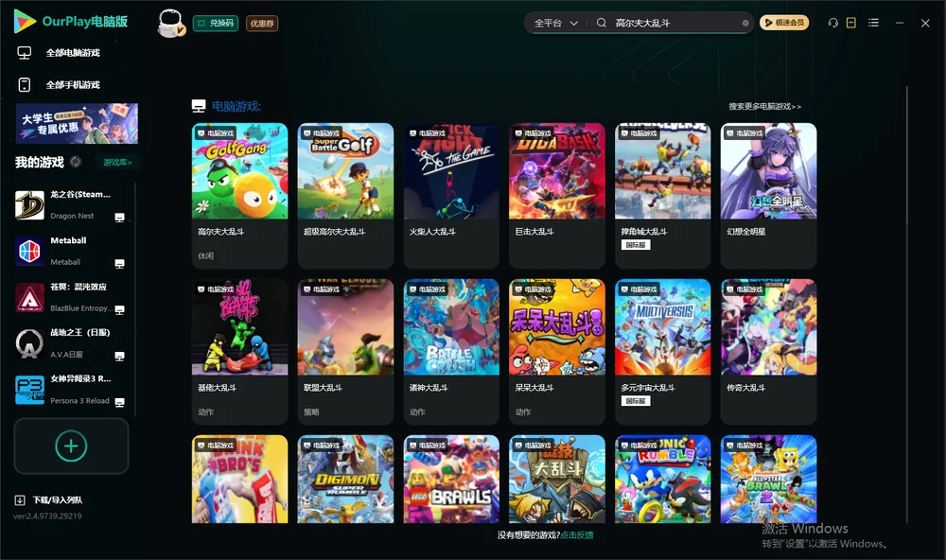Viewport: 946px width, 560px height.
Task: Open the 基佬大乱斗 Gang Beasts card
Action: (239, 352)
